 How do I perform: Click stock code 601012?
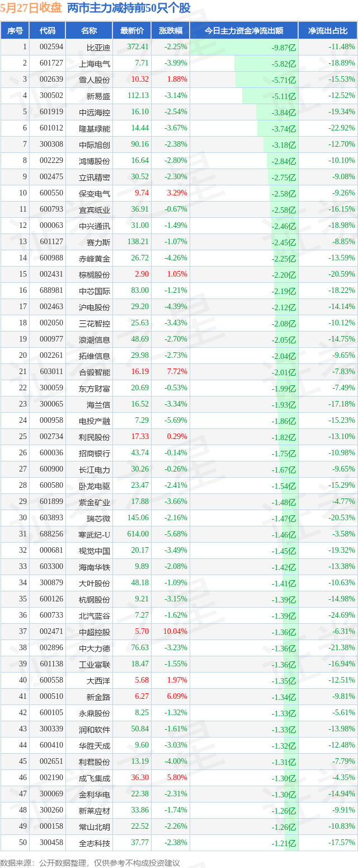51,128
